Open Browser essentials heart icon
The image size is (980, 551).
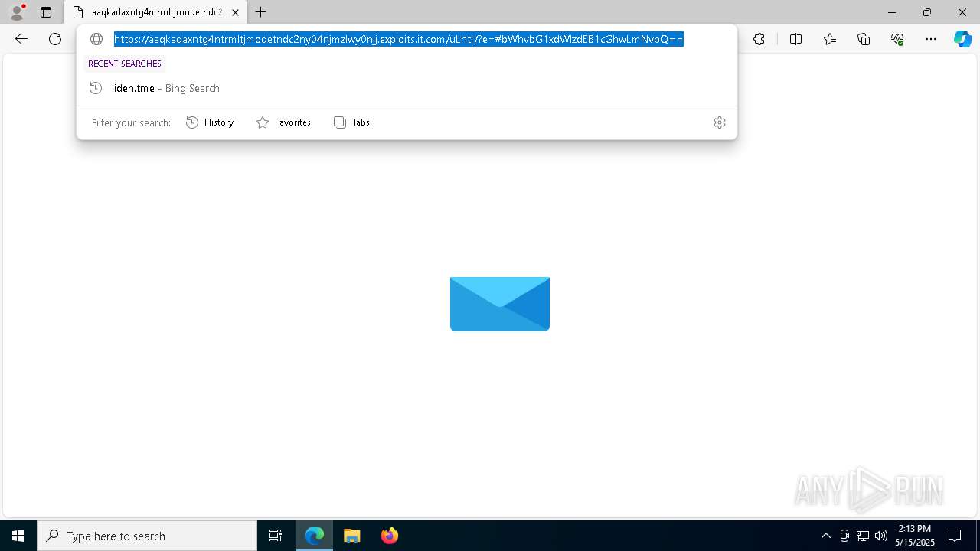[897, 39]
